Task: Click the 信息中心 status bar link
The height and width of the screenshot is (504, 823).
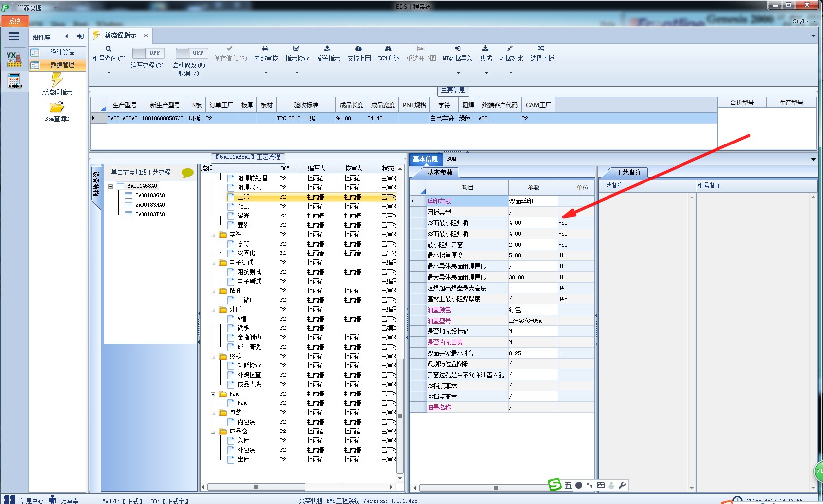Action: coord(32,501)
